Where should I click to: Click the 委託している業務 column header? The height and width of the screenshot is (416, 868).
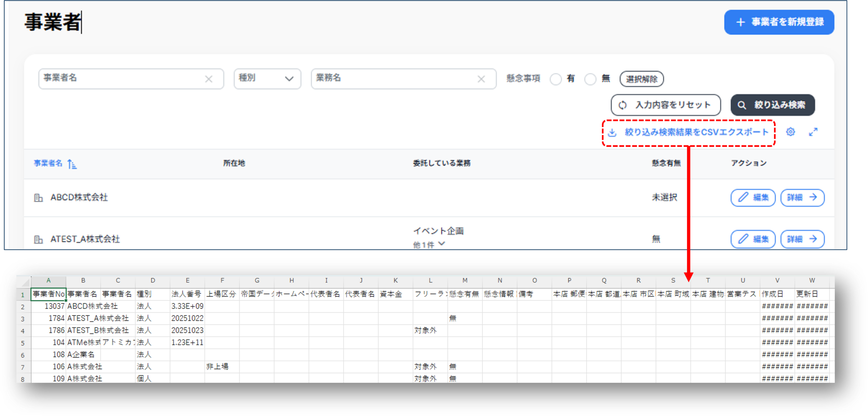pos(441,163)
